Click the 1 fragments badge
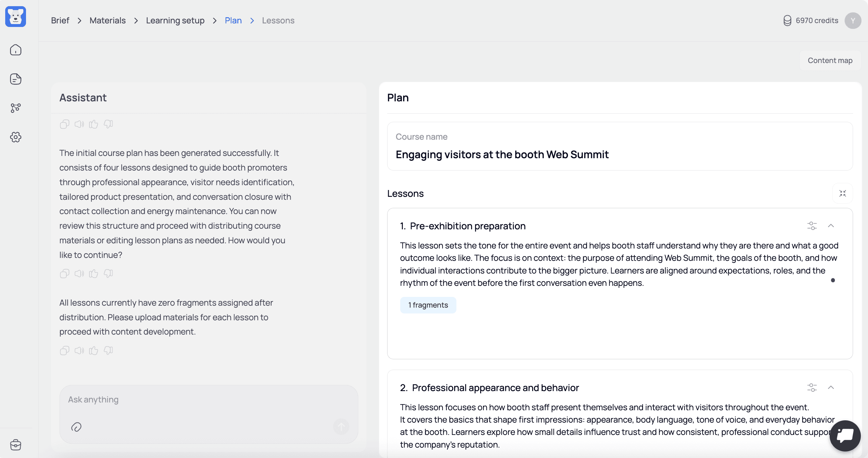The image size is (868, 458). pos(427,305)
